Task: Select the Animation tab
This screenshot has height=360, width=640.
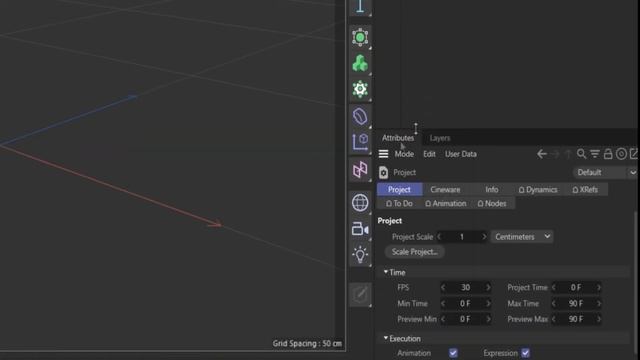Action: [446, 203]
